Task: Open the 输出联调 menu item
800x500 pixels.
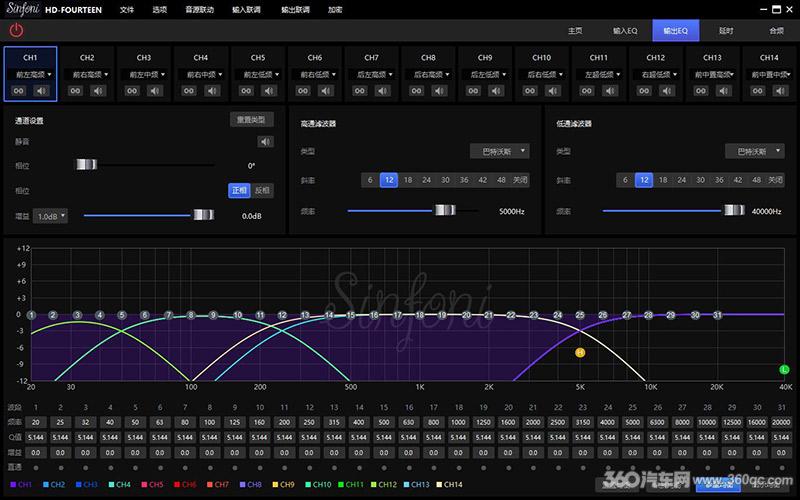Action: [295, 10]
